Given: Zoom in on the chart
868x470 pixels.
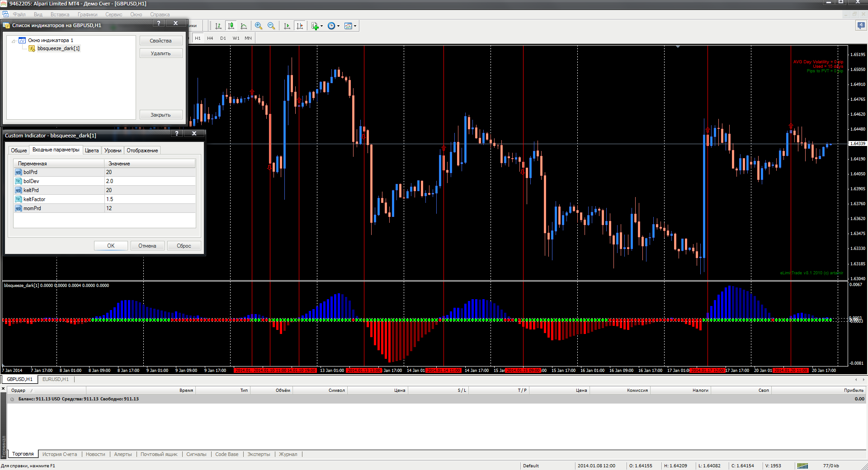Looking at the screenshot, I should (259, 26).
